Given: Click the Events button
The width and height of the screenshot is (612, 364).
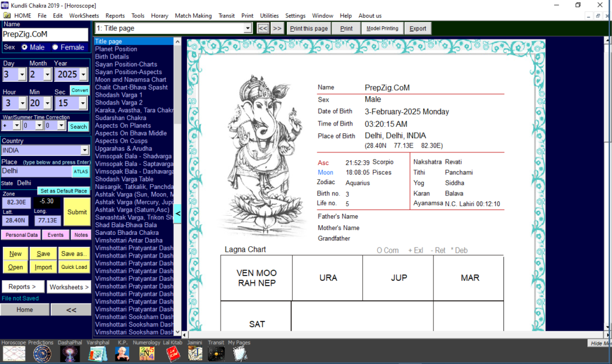Looking at the screenshot, I should pyautogui.click(x=56, y=235).
